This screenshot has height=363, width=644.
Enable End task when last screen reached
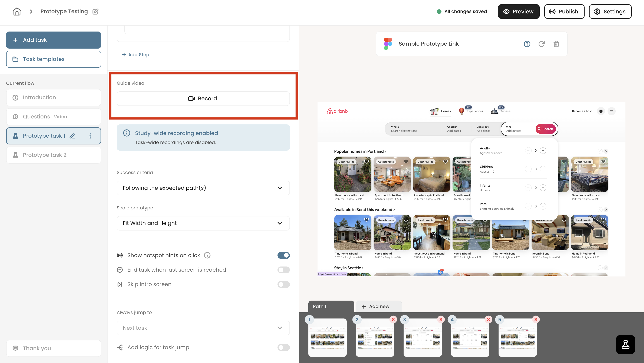click(x=283, y=270)
